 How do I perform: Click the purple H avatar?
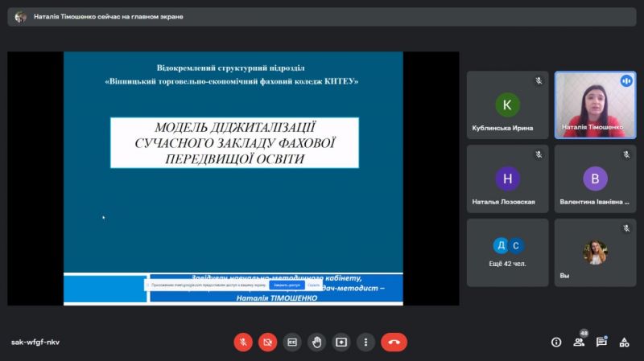click(x=507, y=178)
